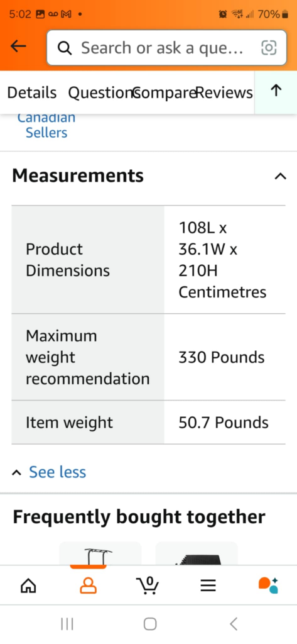
Task: Open the shopping cart icon
Action: click(x=148, y=585)
